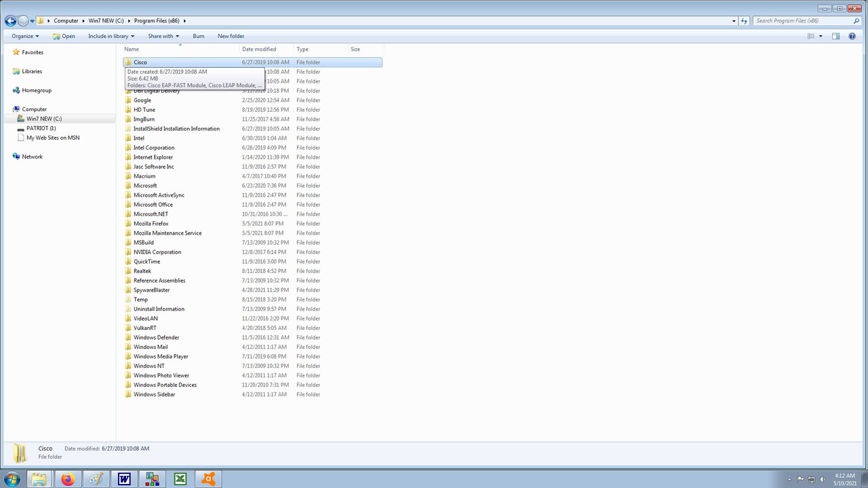Click the New folder button
868x488 pixels.
coord(231,36)
